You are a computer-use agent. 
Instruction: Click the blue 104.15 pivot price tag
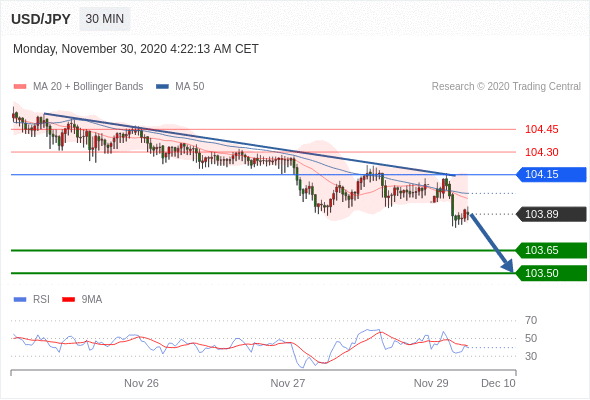tap(552, 175)
